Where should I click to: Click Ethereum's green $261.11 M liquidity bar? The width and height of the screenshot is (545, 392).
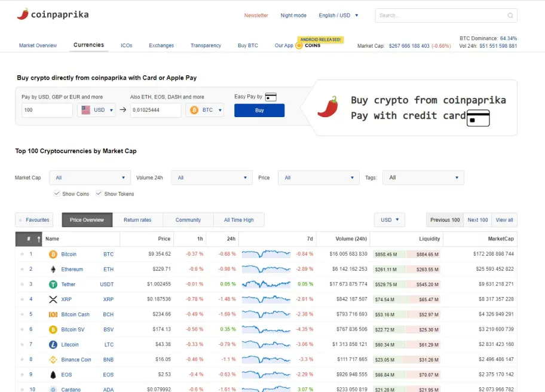tap(389, 269)
